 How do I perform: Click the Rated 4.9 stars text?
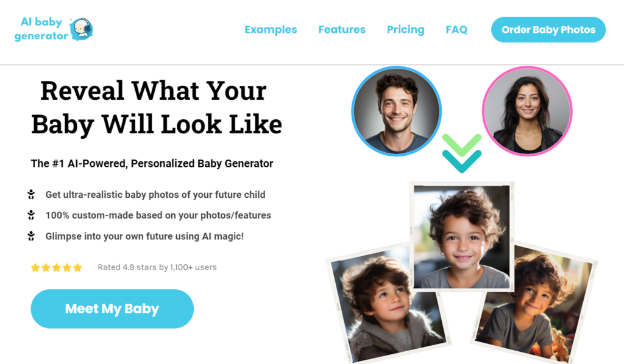(x=157, y=267)
